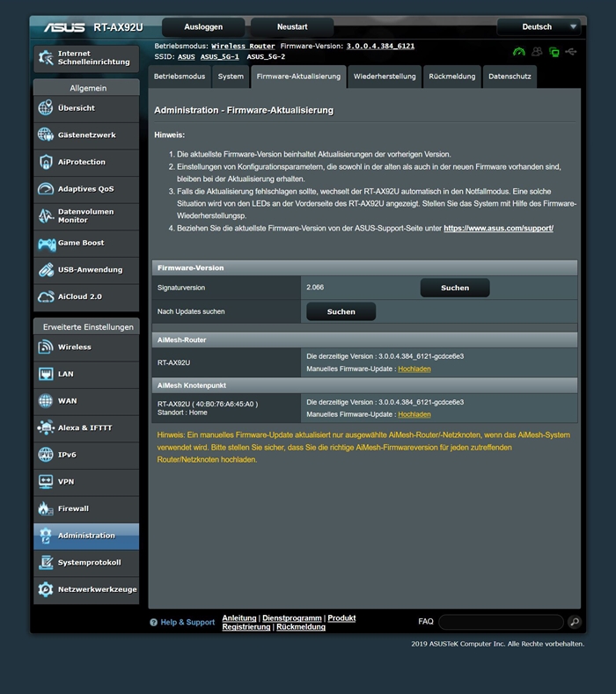Viewport: 616px width, 694px height.
Task: Switch to the Wiederherstellung tab
Action: 385,77
